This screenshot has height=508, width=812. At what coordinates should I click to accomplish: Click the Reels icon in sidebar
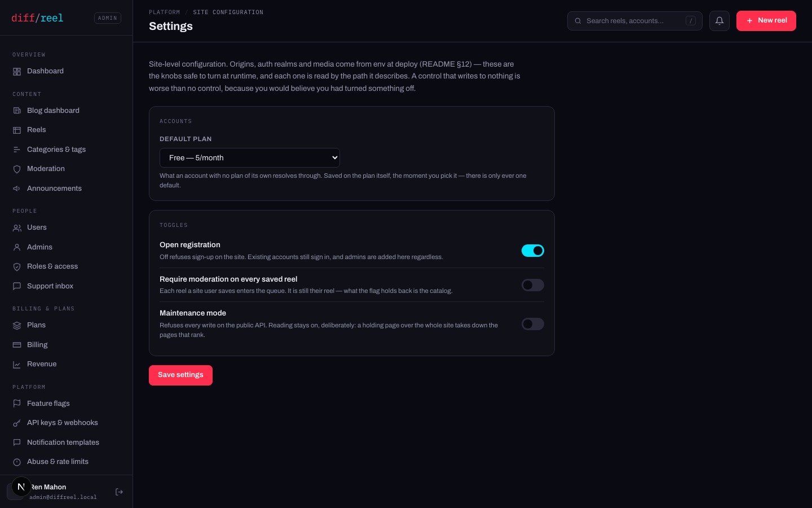(17, 130)
